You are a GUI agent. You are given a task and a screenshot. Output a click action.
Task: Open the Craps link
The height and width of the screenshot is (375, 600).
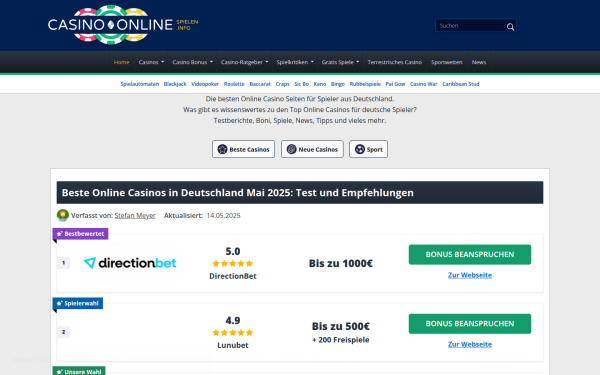point(282,84)
